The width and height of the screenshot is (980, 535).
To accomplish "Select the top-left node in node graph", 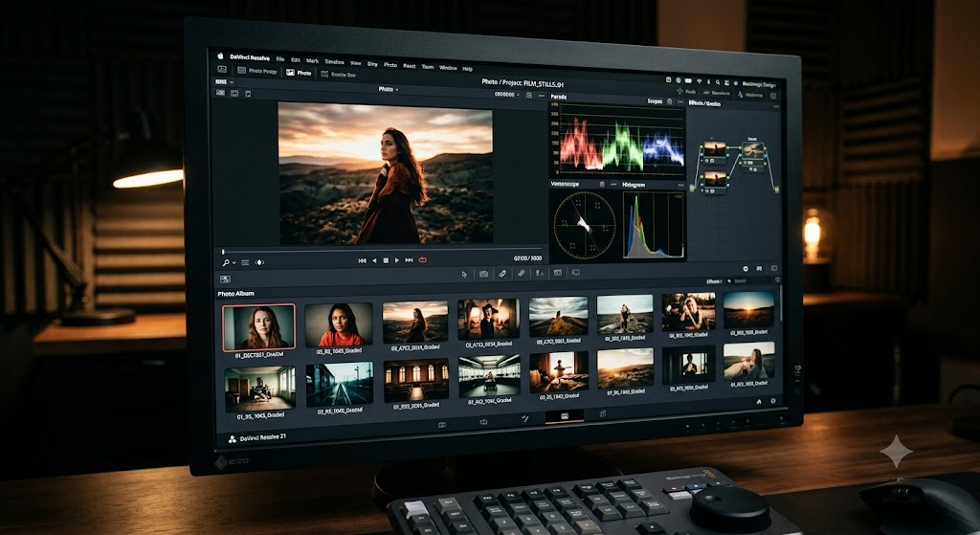I will [x=714, y=150].
